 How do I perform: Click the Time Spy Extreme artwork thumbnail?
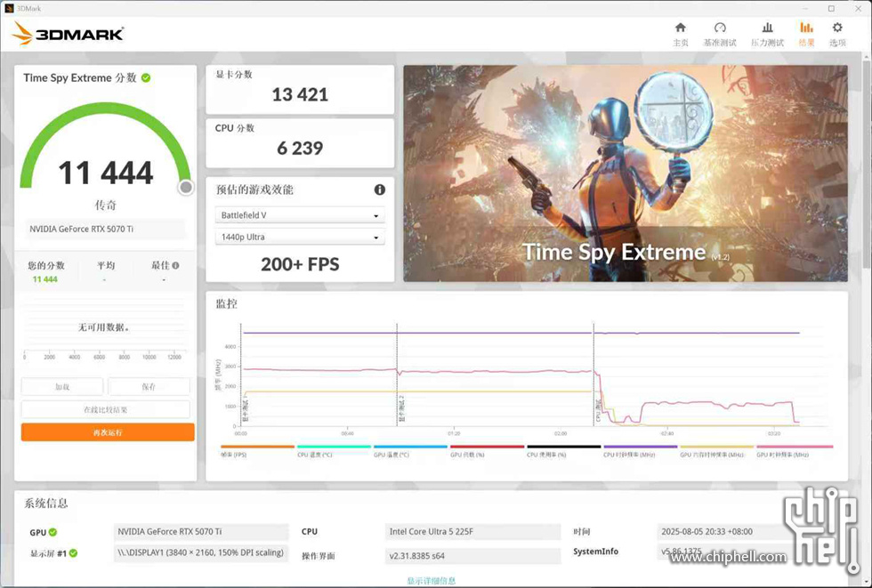click(626, 173)
